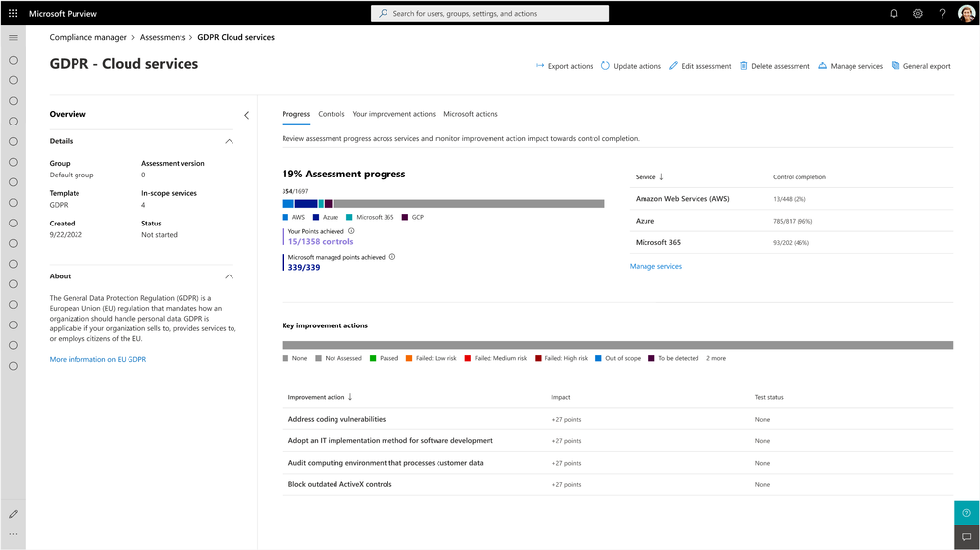
Task: Click the Update actions refresh icon
Action: coord(605,66)
